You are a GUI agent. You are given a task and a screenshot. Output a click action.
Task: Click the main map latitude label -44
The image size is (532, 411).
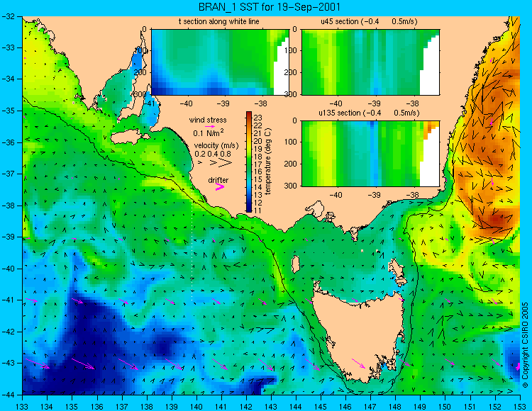coord(8,395)
